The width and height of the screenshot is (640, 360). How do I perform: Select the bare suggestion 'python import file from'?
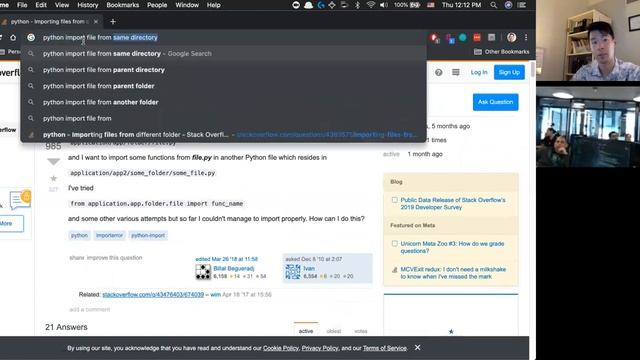coord(224,118)
